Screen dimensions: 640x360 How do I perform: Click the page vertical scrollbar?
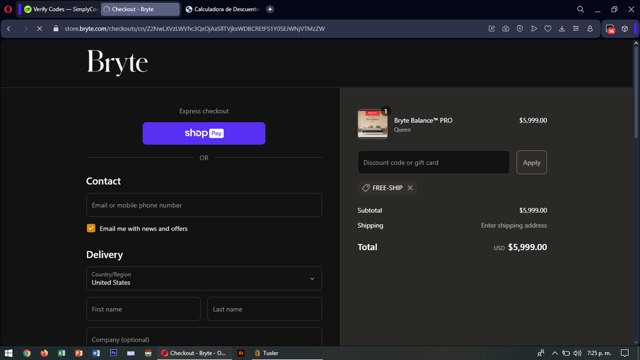(x=636, y=92)
